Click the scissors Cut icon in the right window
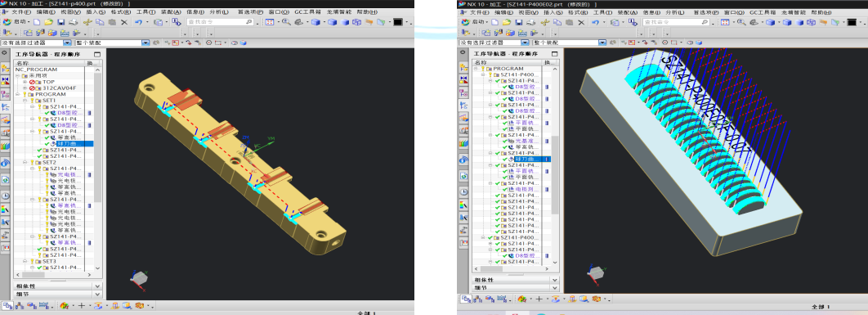Image resolution: width=868 pixels, height=315 pixels. (x=544, y=22)
